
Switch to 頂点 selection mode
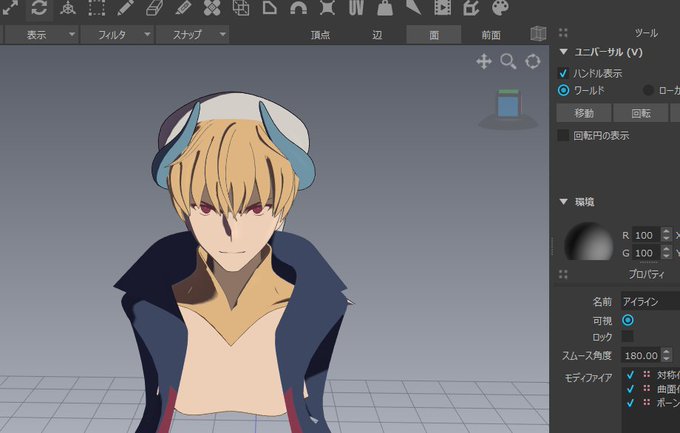[x=320, y=35]
